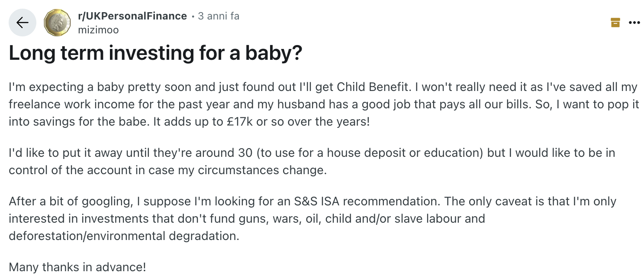Screen dimensions: 644x279
Task: Open the three-dot post options menu
Action: coord(634,23)
